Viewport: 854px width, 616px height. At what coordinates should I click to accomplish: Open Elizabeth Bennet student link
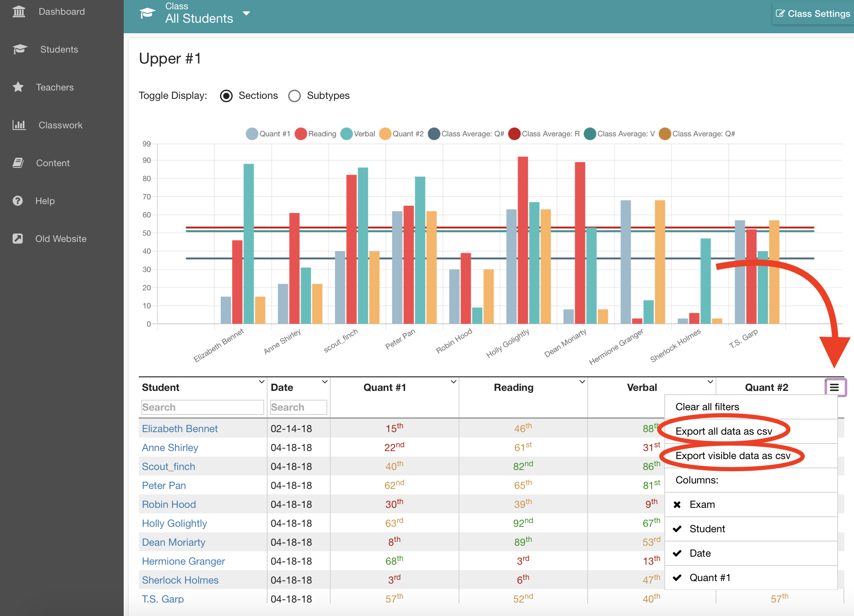tap(180, 429)
